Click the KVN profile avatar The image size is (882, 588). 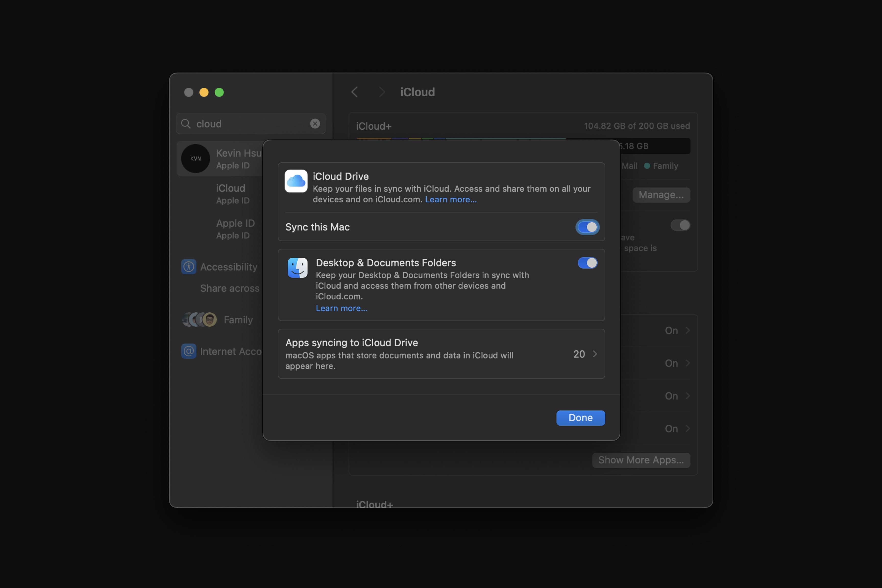pyautogui.click(x=195, y=158)
